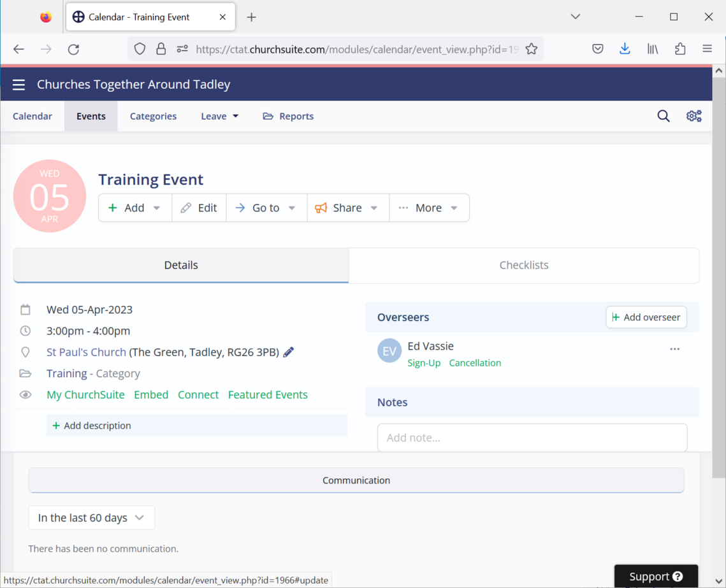Reload the page with the refresh icon
Viewport: 726px width, 588px height.
73,49
